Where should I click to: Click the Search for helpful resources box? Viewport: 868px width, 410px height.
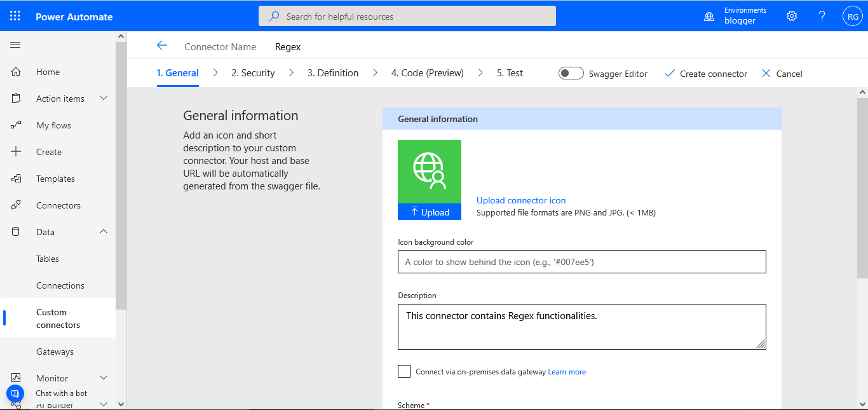407,17
